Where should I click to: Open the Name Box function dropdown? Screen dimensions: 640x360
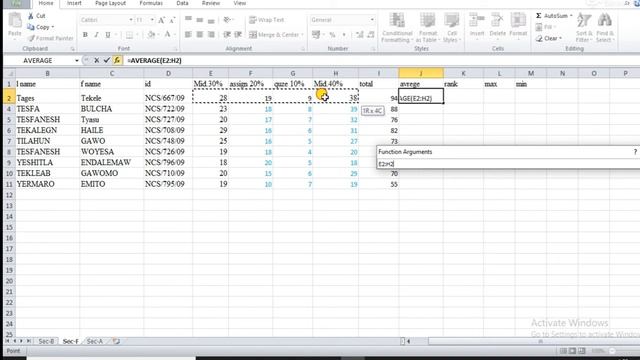(x=76, y=60)
